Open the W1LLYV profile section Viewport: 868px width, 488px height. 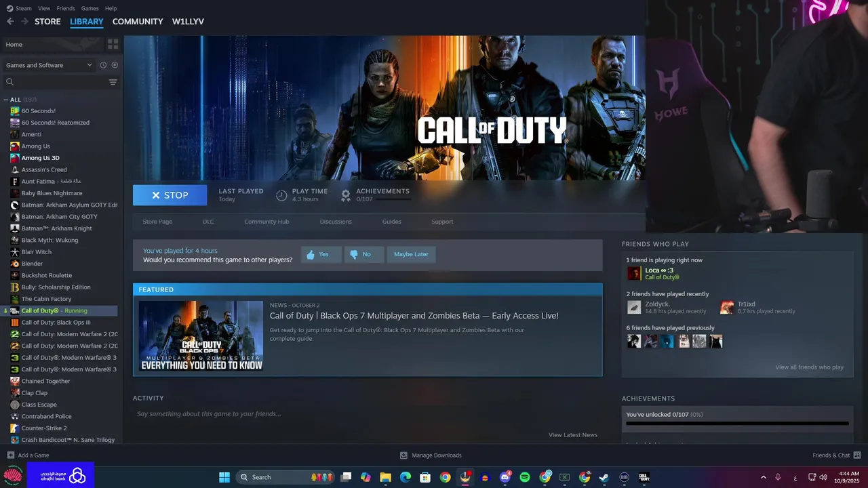tap(188, 22)
